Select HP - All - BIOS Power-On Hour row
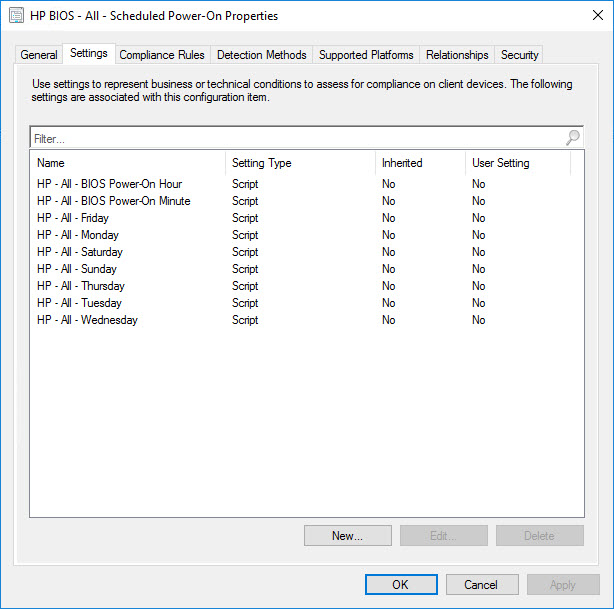This screenshot has height=609, width=614. tap(109, 184)
